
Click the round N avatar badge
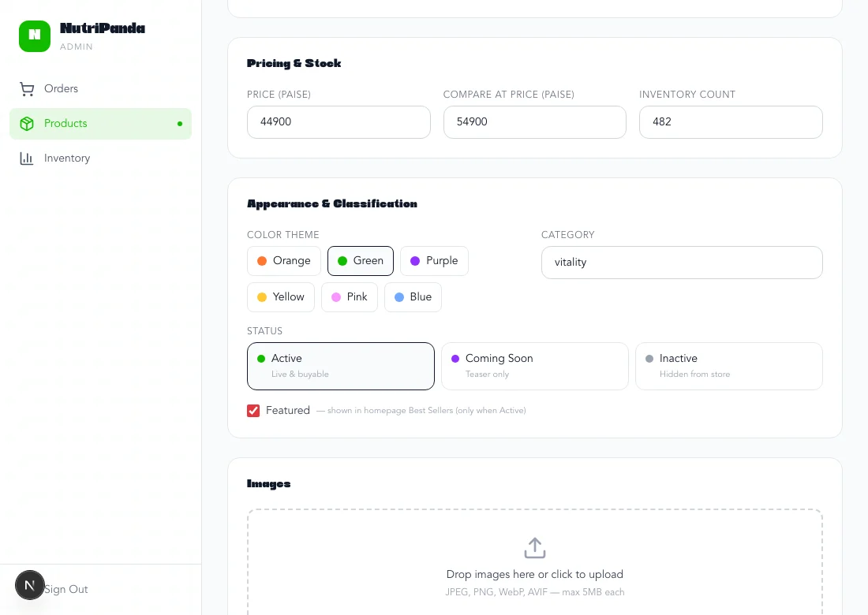[x=30, y=585]
